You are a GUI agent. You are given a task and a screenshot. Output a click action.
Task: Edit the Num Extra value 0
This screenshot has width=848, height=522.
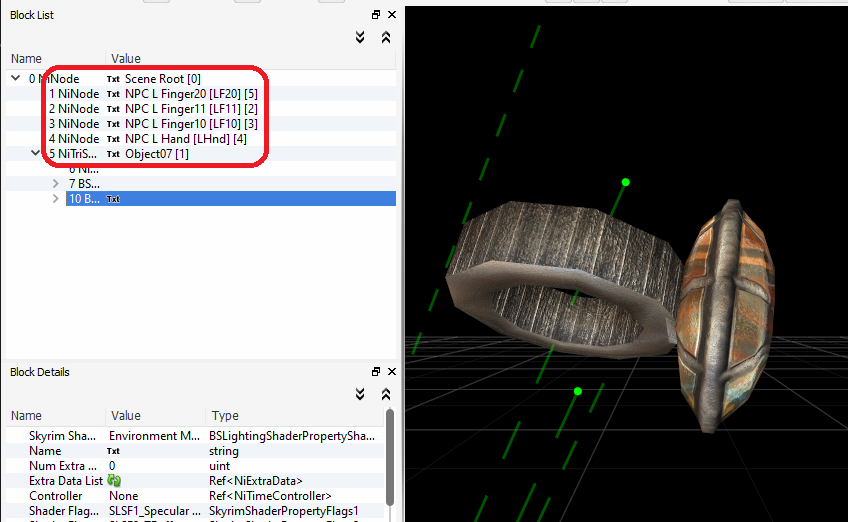pyautogui.click(x=112, y=466)
